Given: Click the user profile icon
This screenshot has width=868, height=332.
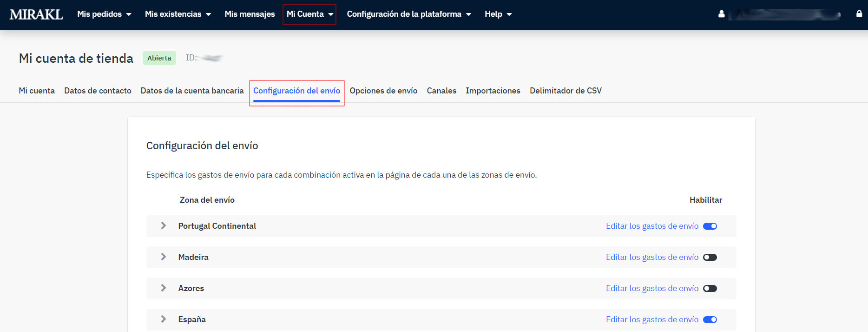Looking at the screenshot, I should (x=721, y=14).
